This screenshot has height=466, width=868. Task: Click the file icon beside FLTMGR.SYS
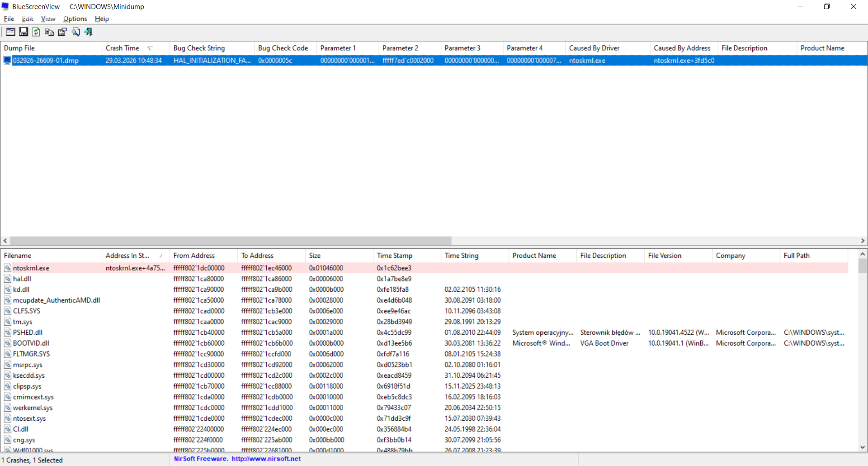8,354
